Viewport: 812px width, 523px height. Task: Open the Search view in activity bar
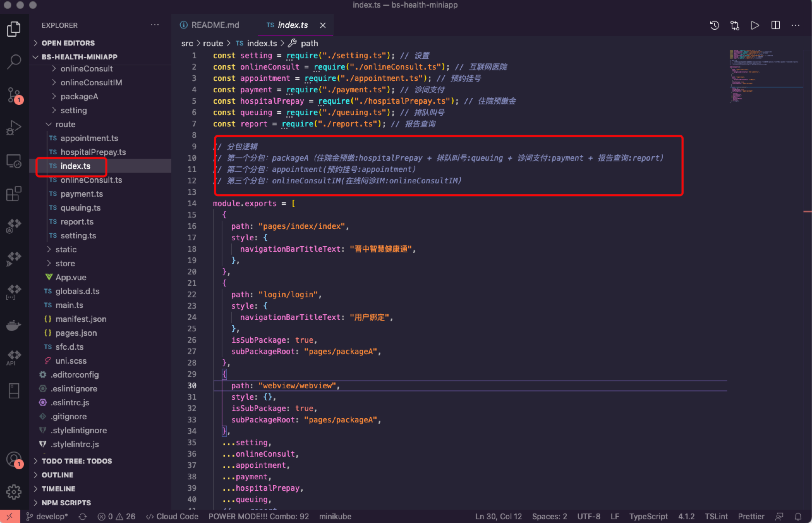14,62
